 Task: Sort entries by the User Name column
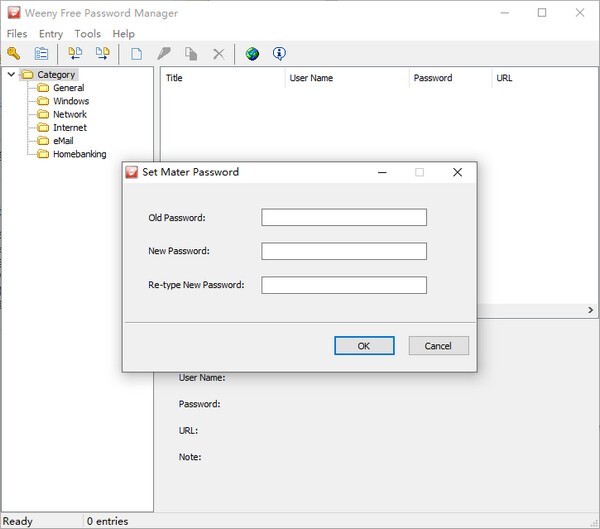coord(346,78)
